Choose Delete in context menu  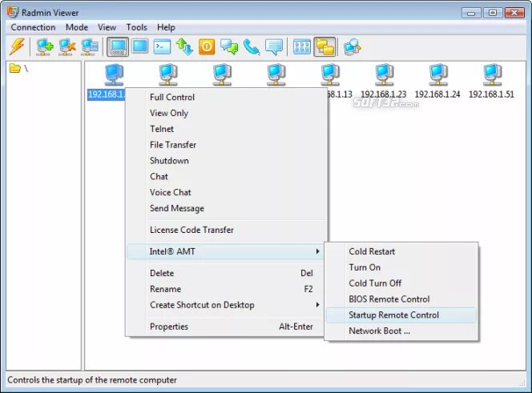click(225, 273)
